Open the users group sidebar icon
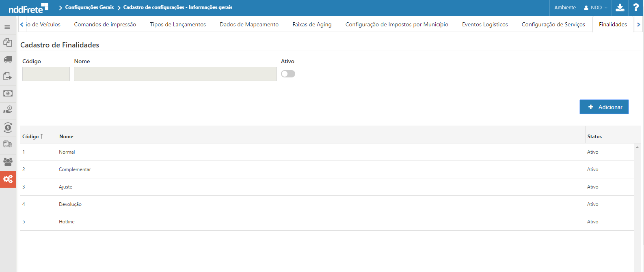The width and height of the screenshot is (644, 272). click(8, 162)
